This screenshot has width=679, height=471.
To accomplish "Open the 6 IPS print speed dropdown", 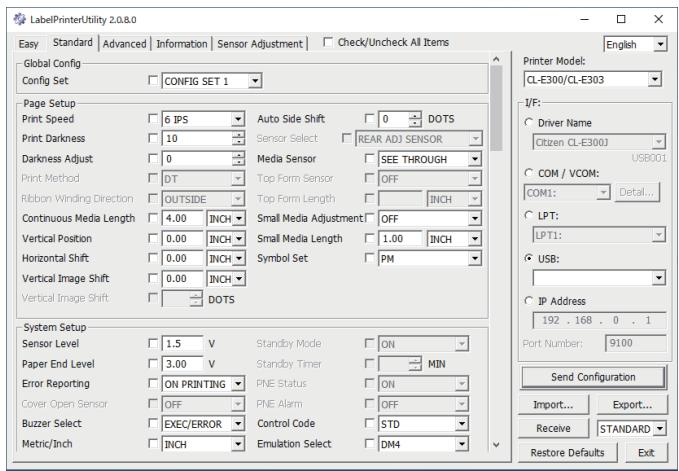I will click(203, 119).
